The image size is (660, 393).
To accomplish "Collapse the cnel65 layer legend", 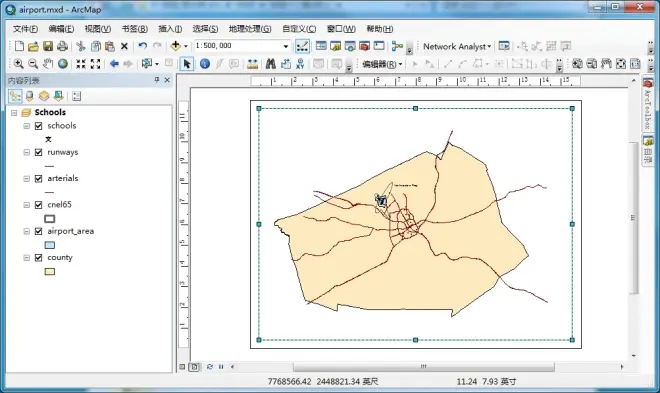I will (27, 205).
